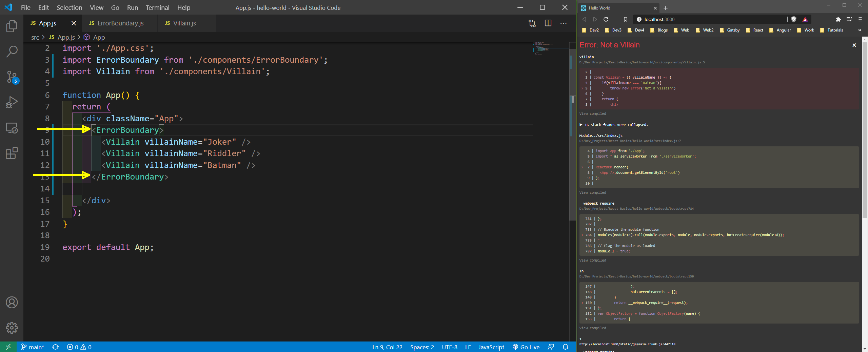Open browser extensions puzzle icon
Screen dimensions: 868x352
coord(839,19)
